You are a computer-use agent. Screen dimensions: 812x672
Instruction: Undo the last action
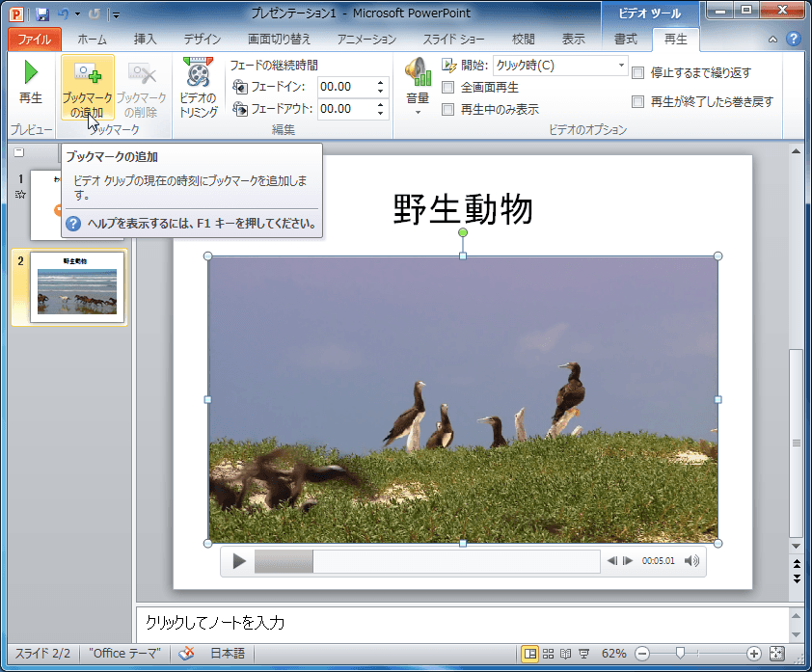coord(64,13)
